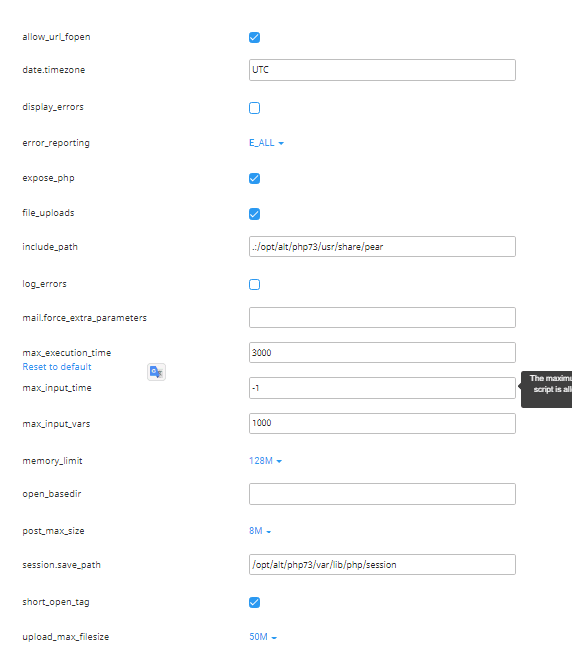Screen dimensions: 572x648
Task: Select the max_execution_time field showing 3000
Action: click(382, 353)
